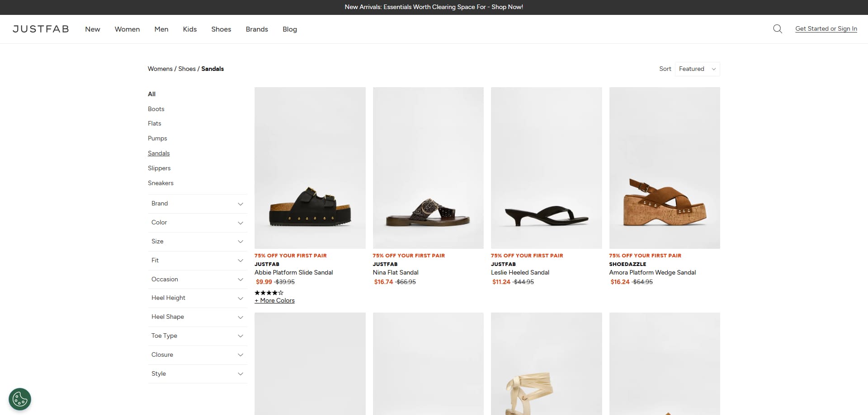This screenshot has height=415, width=868.
Task: Open the Women menu
Action: pyautogui.click(x=127, y=29)
